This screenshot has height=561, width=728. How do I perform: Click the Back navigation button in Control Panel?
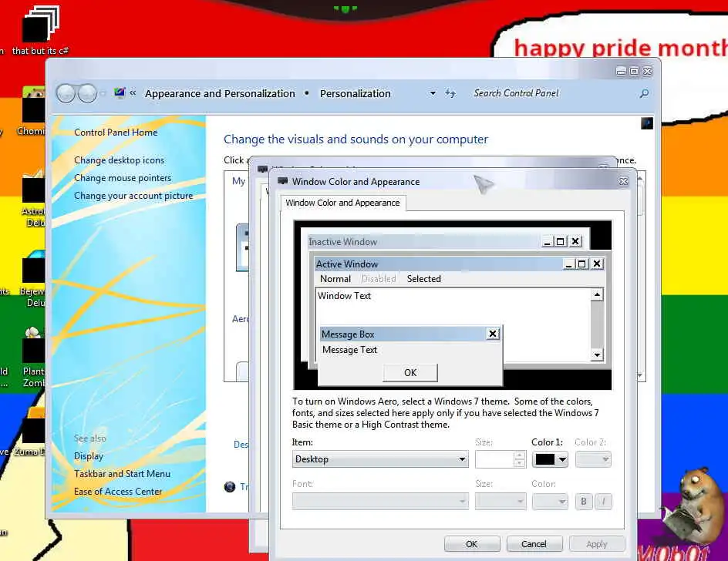[x=66, y=93]
